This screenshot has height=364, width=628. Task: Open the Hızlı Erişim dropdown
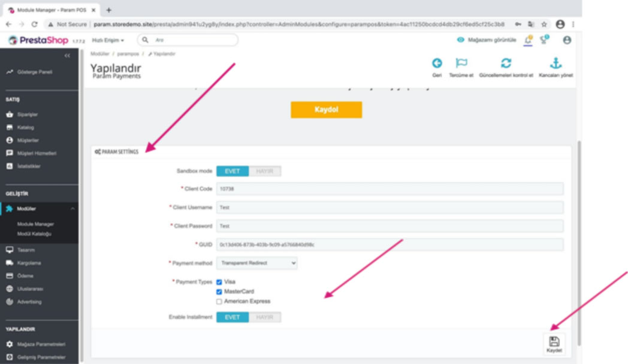108,40
